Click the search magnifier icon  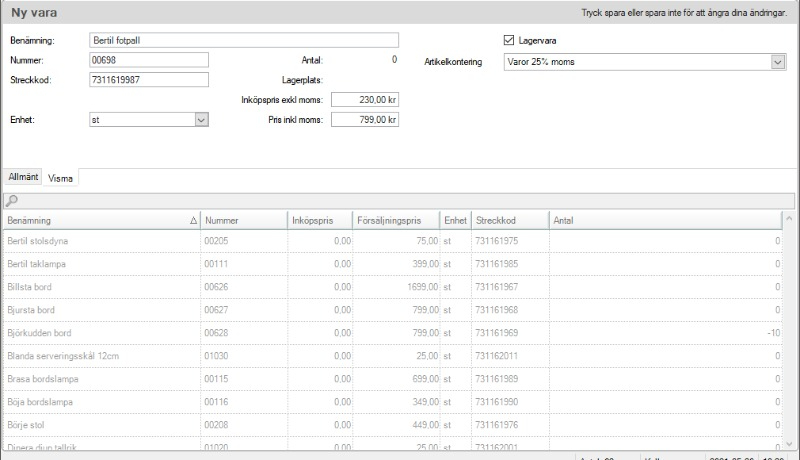(12, 200)
